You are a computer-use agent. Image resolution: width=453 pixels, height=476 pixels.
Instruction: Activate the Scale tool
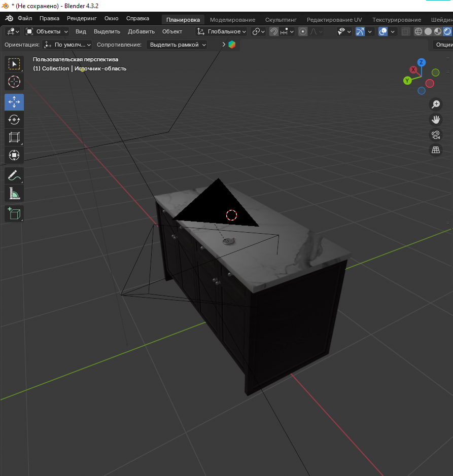tap(14, 137)
